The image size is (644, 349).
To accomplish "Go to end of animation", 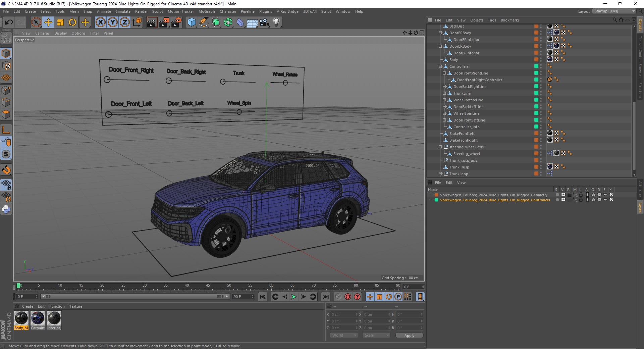I will tap(325, 297).
